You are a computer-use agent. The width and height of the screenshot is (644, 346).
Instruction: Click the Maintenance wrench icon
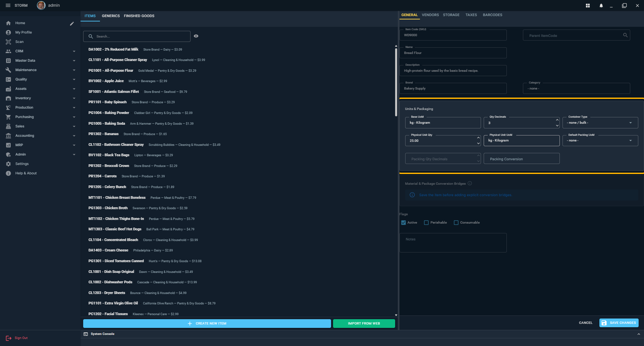[8, 70]
